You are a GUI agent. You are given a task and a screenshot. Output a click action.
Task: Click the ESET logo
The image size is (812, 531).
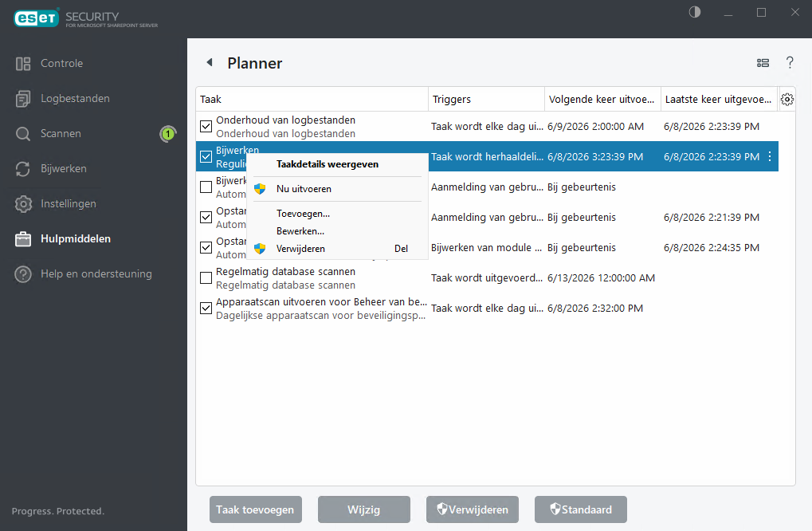tap(36, 18)
